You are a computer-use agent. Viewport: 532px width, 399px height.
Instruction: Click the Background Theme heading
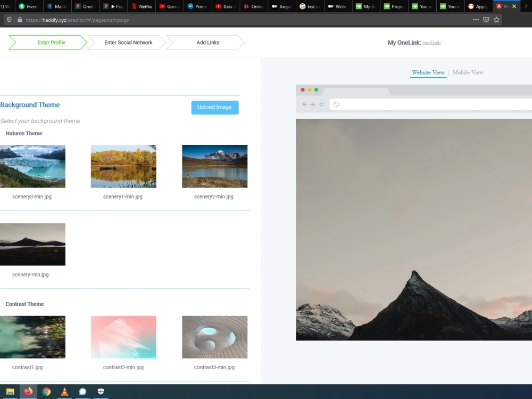[30, 105]
